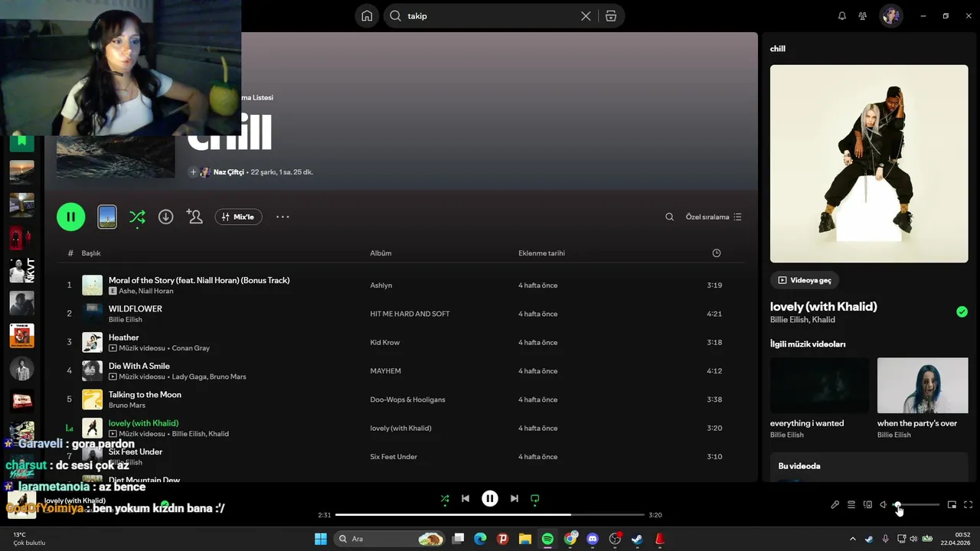Open the Friend Activity icon
Viewport: 980px width, 551px height.
(x=863, y=16)
